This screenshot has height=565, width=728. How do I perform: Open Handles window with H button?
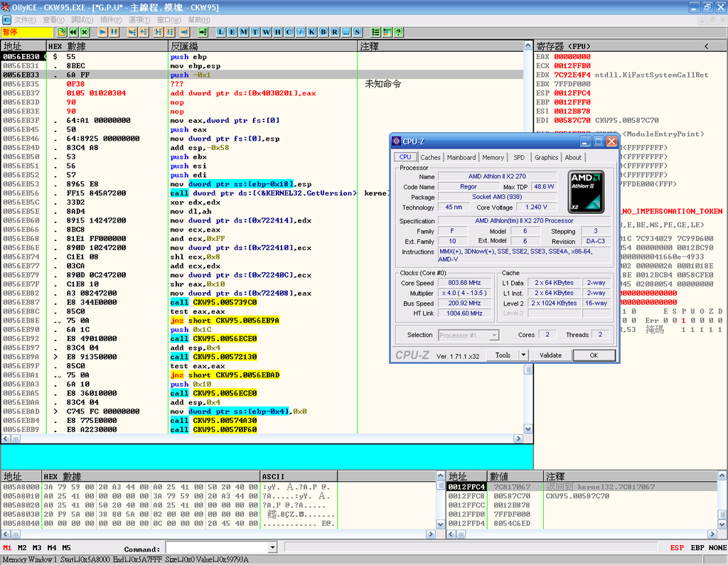click(278, 32)
